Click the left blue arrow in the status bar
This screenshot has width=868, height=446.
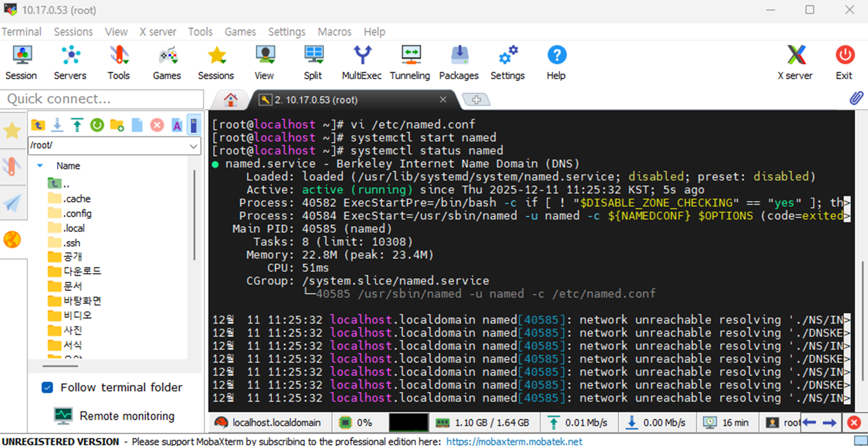[809, 423]
